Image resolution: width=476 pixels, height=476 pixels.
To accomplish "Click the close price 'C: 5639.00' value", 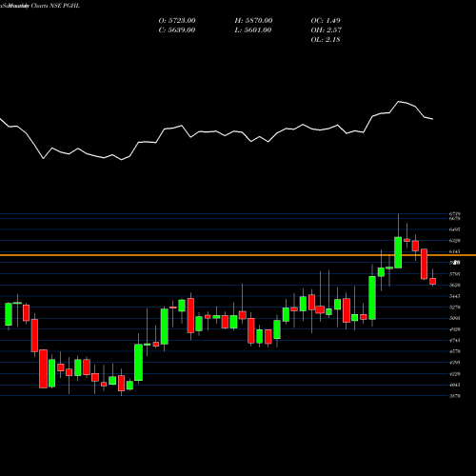I will point(177,30).
